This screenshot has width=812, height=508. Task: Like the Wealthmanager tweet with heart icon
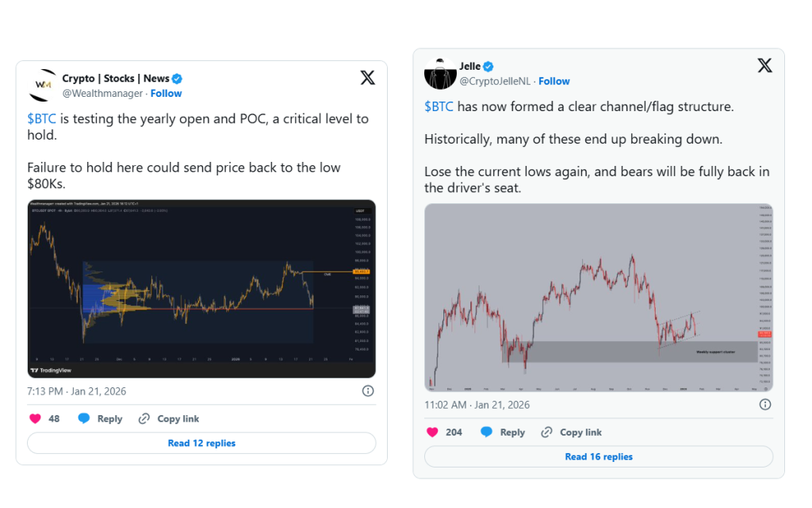click(x=35, y=419)
